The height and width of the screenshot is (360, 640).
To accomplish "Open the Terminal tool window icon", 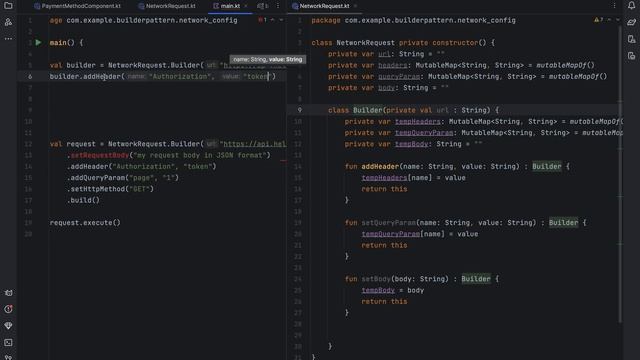I will (x=8, y=342).
